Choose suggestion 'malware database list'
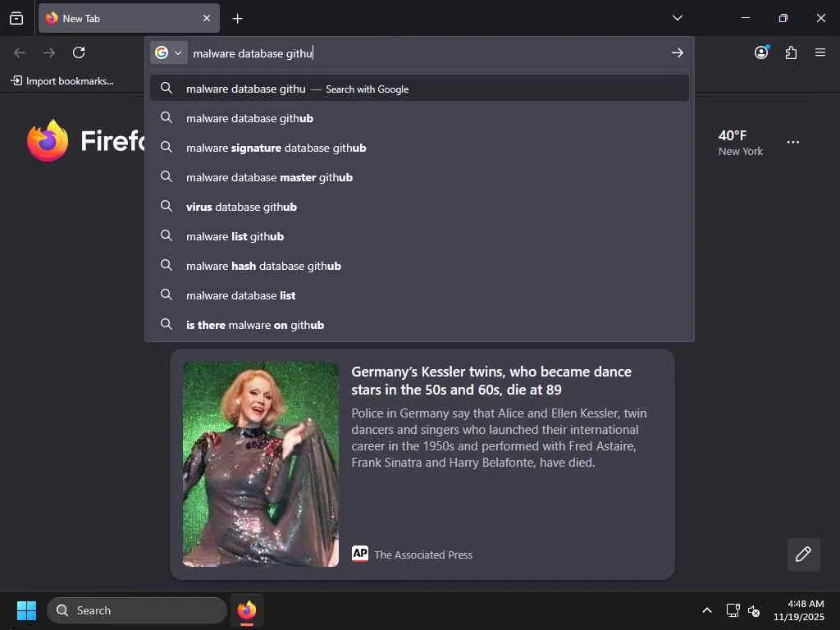Viewport: 840px width, 630px height. coord(419,295)
